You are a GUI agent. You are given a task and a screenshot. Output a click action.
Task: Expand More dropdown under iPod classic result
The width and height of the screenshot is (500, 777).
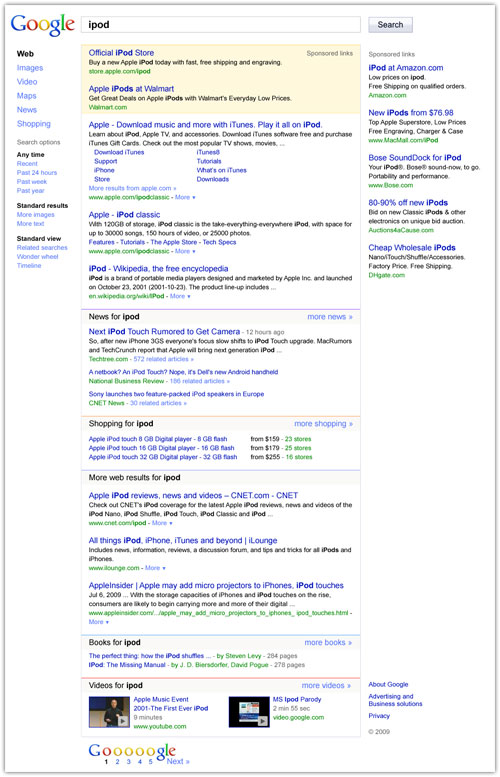pos(185,251)
